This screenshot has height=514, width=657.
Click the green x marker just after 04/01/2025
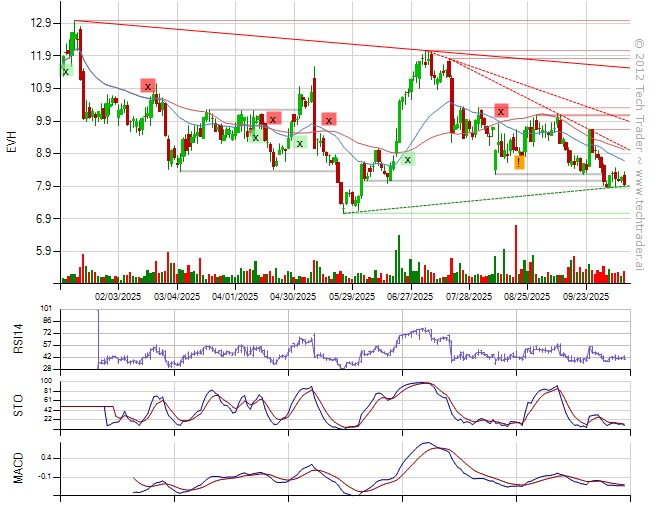(256, 136)
